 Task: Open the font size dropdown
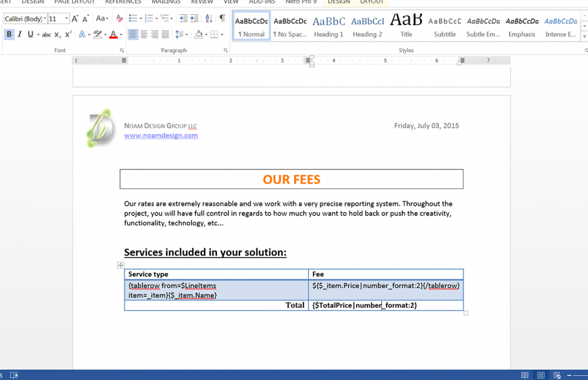coord(66,19)
